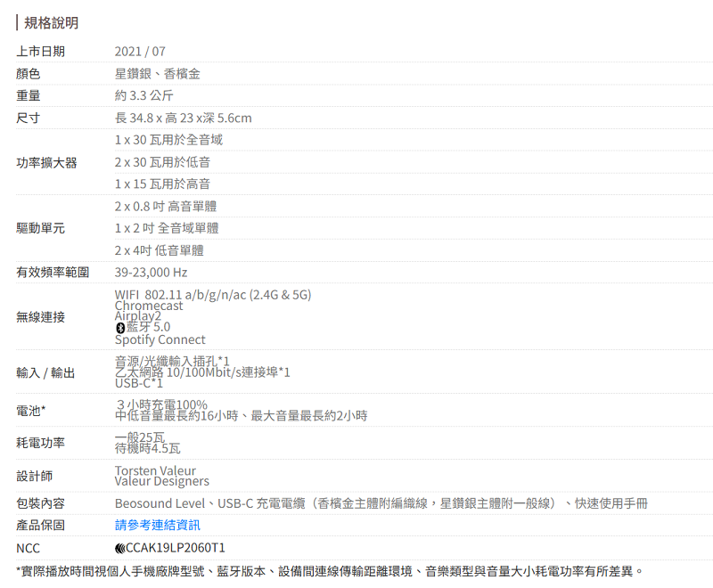Select the 2 x 30 瓦用於低音 line
This screenshot has width=713, height=588.
click(162, 162)
